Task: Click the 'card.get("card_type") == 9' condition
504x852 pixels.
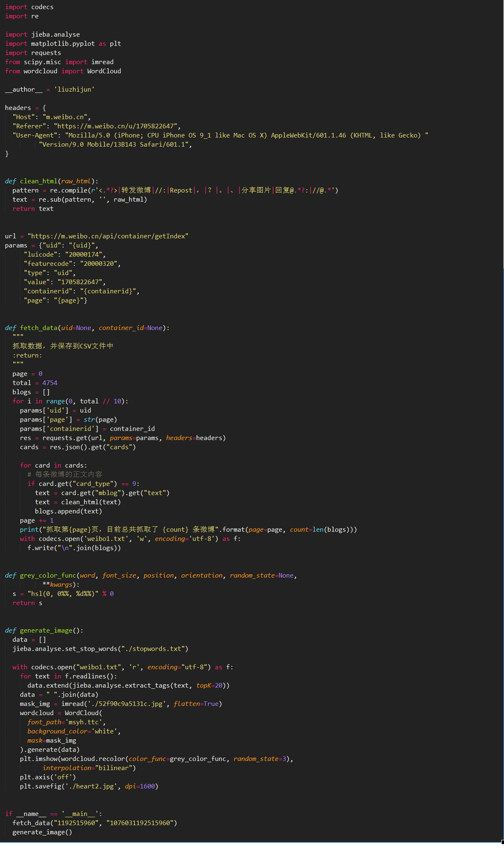Action: pos(87,484)
